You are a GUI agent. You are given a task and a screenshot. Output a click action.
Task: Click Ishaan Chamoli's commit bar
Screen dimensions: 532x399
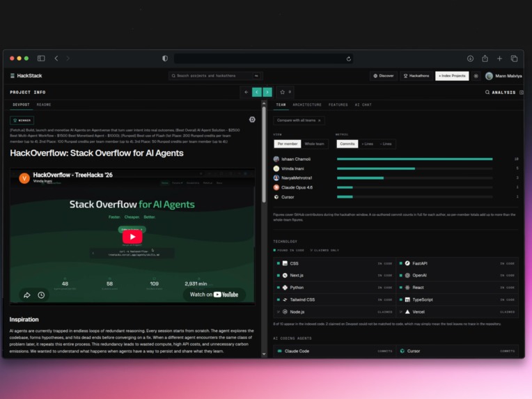[414, 159]
